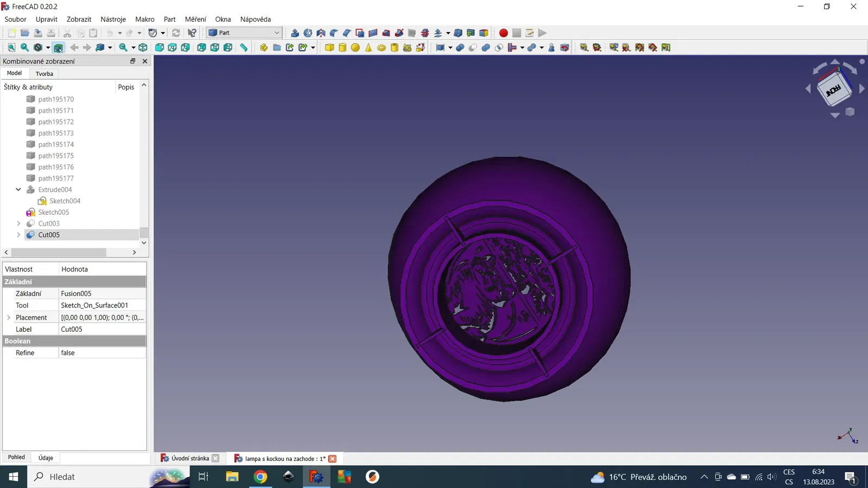Screen dimensions: 868x488
Task: Click the Open file icon
Action: tap(24, 33)
